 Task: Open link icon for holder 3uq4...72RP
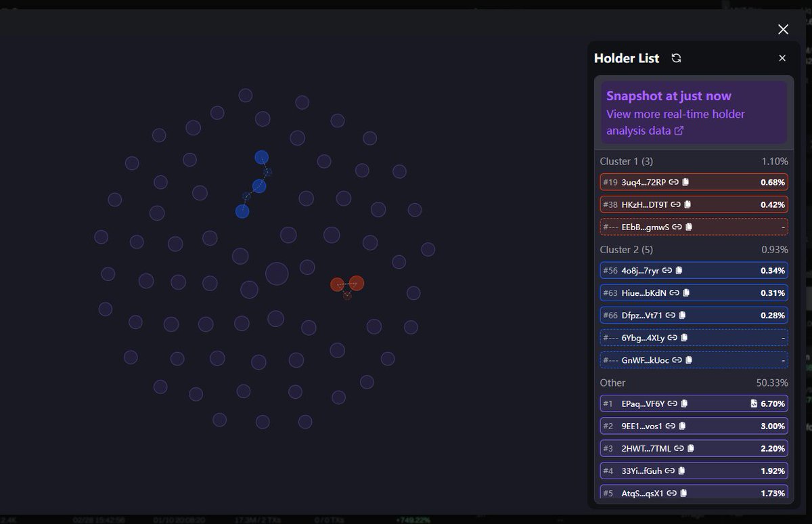click(x=675, y=182)
